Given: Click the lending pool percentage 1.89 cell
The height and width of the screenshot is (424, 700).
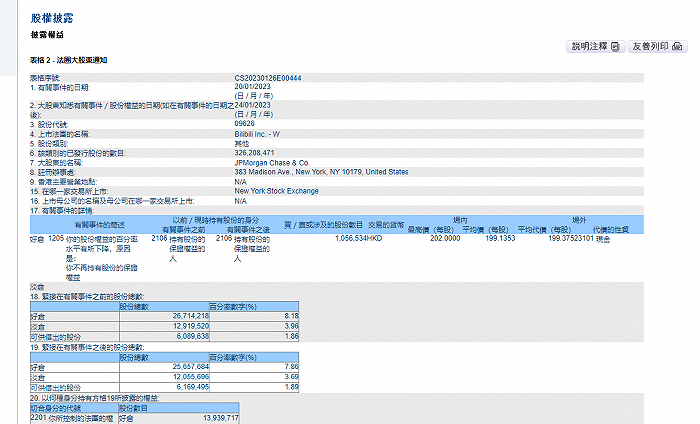Looking at the screenshot, I should pos(254,387).
